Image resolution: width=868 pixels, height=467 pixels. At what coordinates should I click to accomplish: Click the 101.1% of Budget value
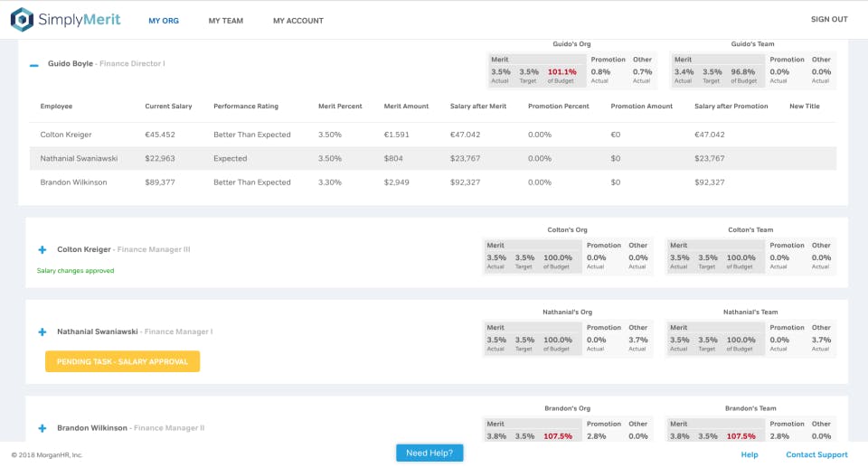[x=561, y=72]
